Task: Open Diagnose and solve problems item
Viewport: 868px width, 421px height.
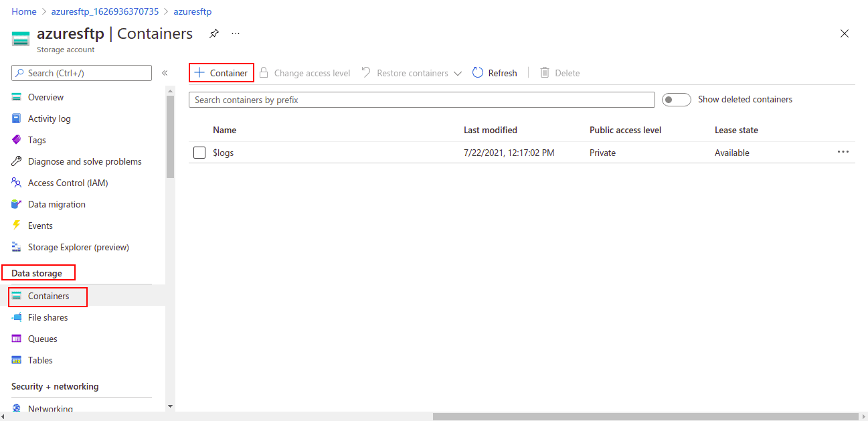Action: (84, 161)
